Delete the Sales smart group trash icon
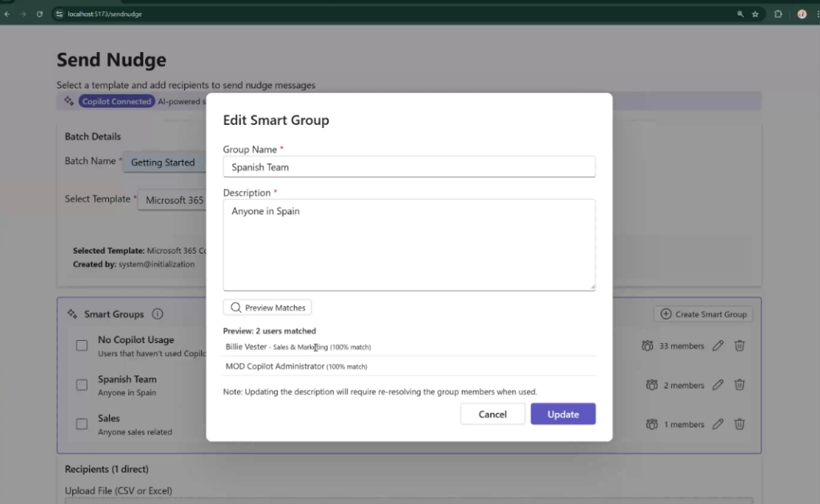Viewport: 820px width, 504px height. coord(740,424)
